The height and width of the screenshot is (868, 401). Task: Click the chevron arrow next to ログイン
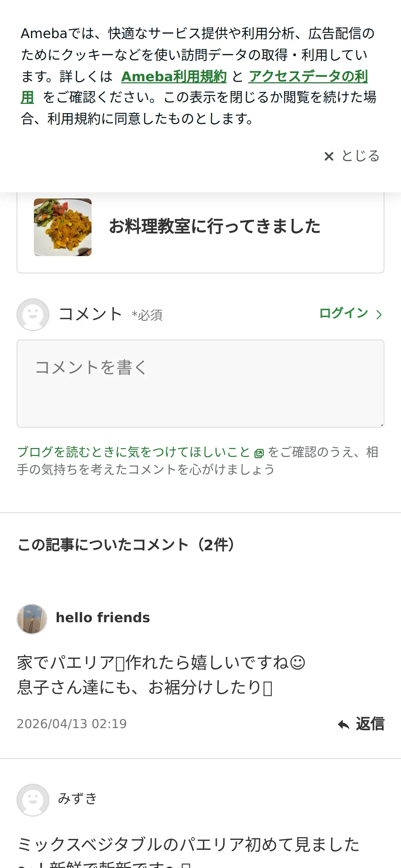click(x=379, y=314)
